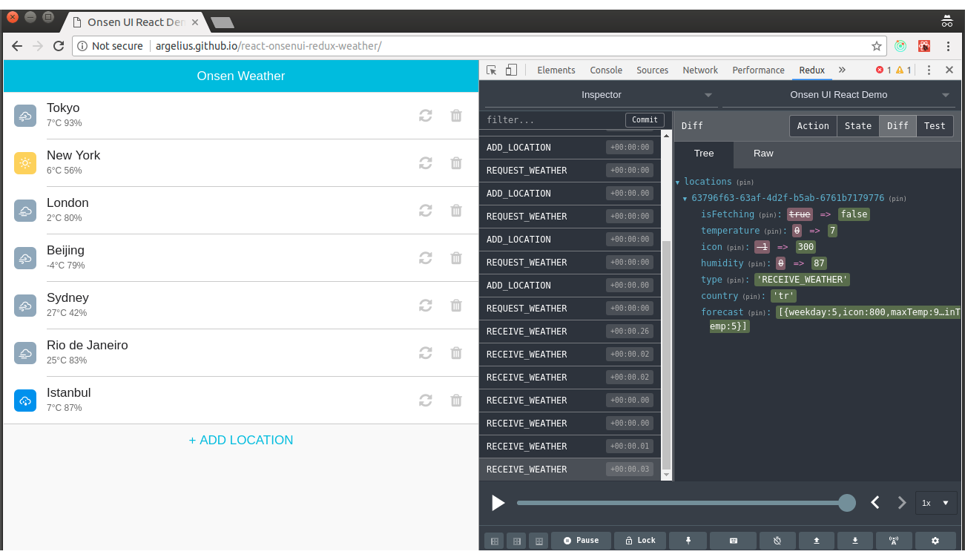This screenshot has width=965, height=560.
Task: Switch to the Elements tab
Action: 556,70
